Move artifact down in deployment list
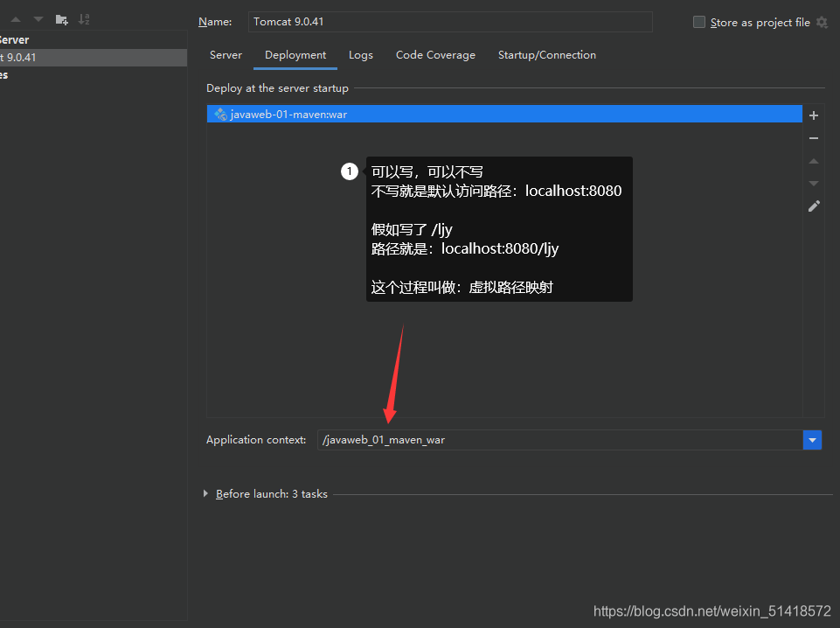This screenshot has width=840, height=628. coord(813,184)
